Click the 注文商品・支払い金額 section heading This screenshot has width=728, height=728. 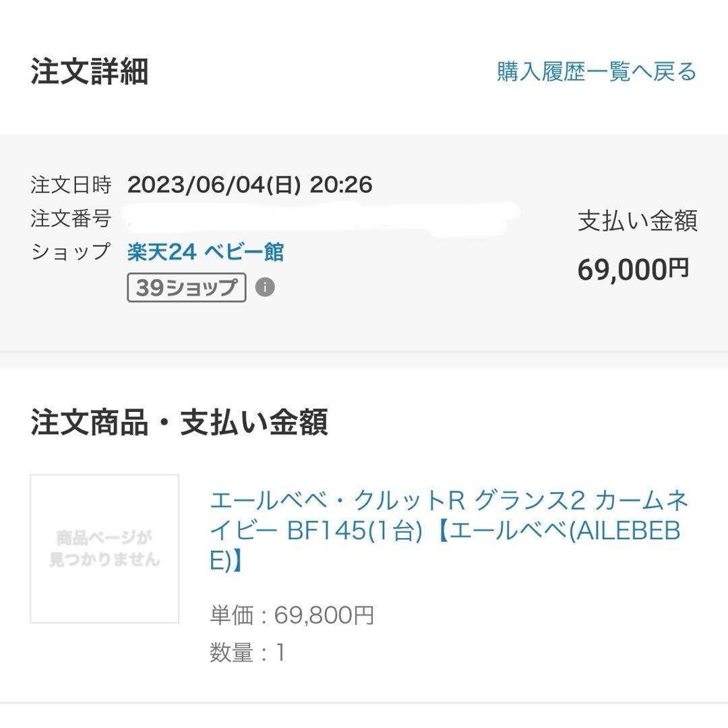coord(179,423)
